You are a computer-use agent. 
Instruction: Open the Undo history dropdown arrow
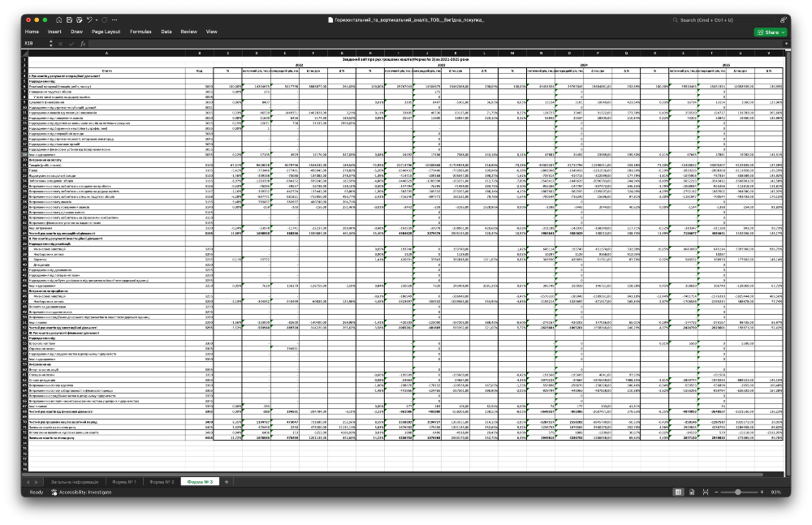point(96,20)
